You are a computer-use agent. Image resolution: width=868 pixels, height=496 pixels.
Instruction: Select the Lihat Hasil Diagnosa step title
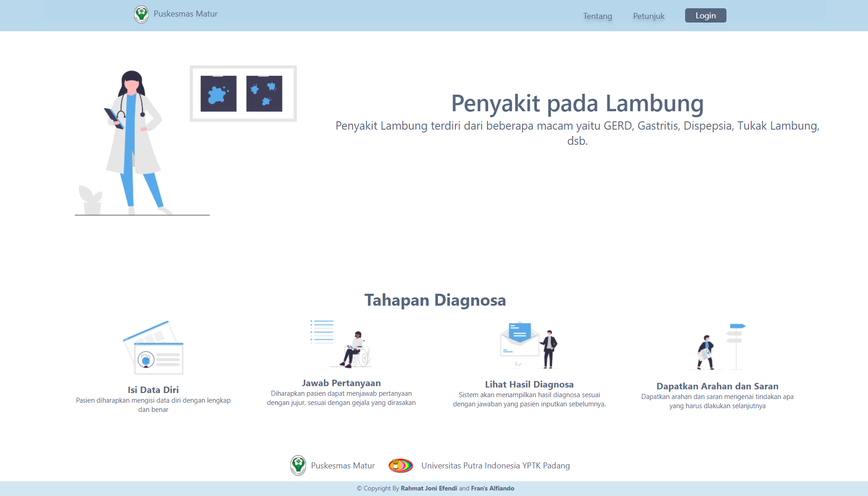coord(529,384)
